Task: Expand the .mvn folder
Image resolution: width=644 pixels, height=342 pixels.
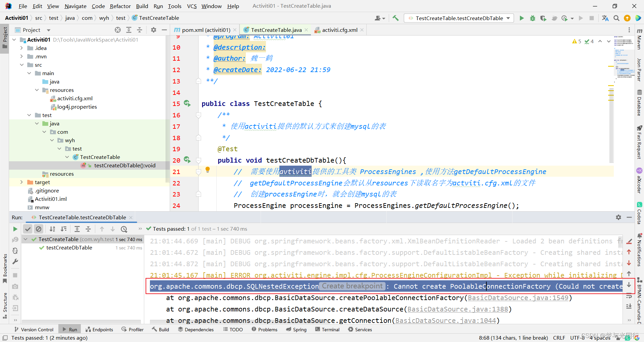Action: pos(21,56)
